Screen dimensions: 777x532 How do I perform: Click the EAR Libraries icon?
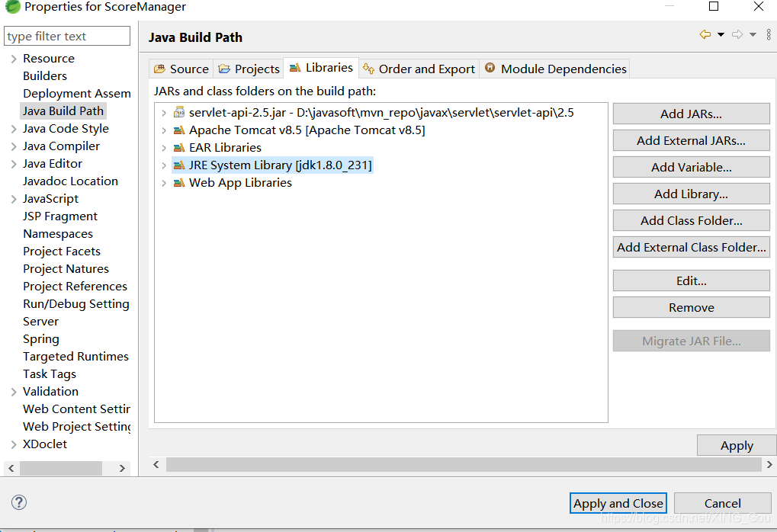(179, 148)
